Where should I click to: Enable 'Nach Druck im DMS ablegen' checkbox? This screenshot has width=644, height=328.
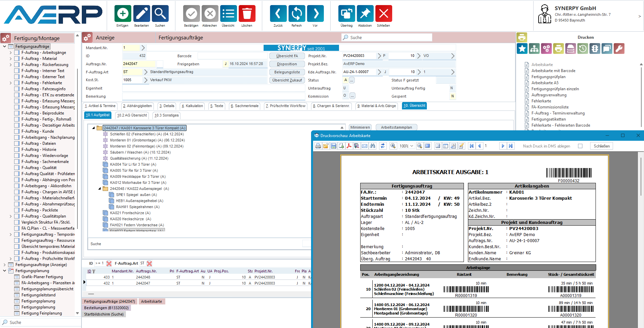tap(580, 146)
